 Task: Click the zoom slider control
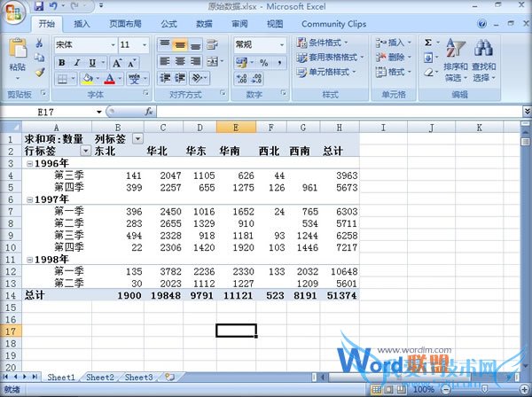[485, 389]
